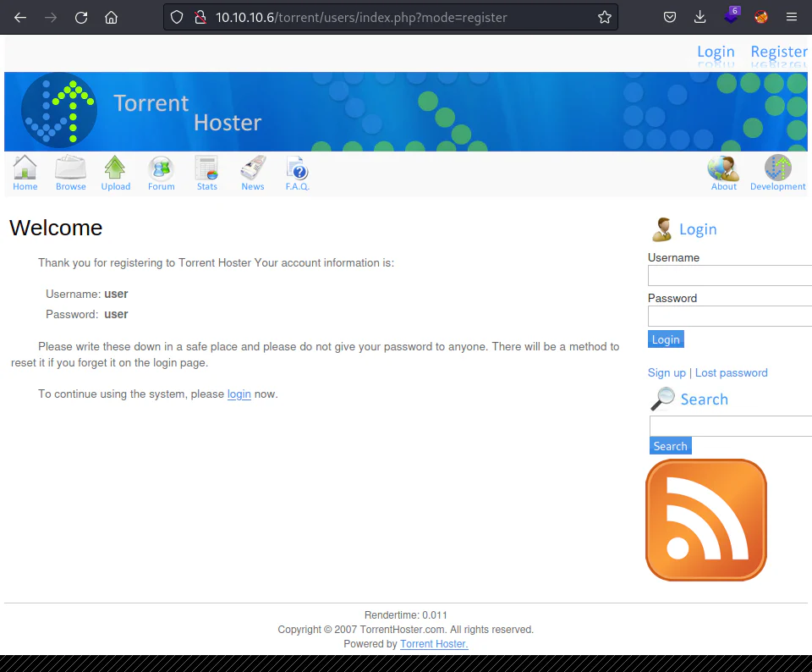Click the 'Rendertime: 0.011' footer text

click(x=405, y=615)
